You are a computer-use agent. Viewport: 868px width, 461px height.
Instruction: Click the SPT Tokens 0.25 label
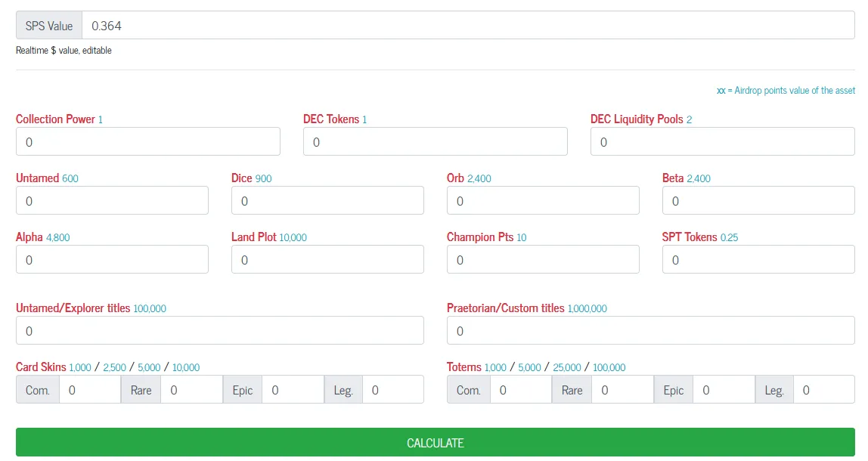coord(700,237)
